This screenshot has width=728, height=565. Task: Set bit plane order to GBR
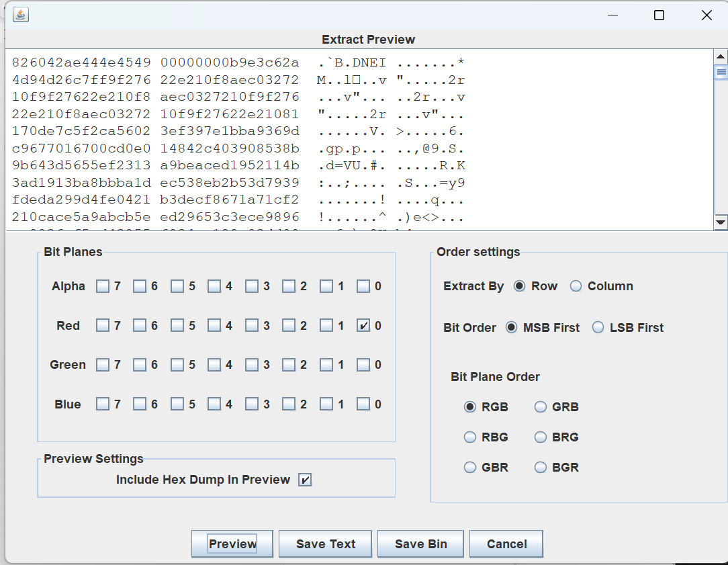[470, 467]
